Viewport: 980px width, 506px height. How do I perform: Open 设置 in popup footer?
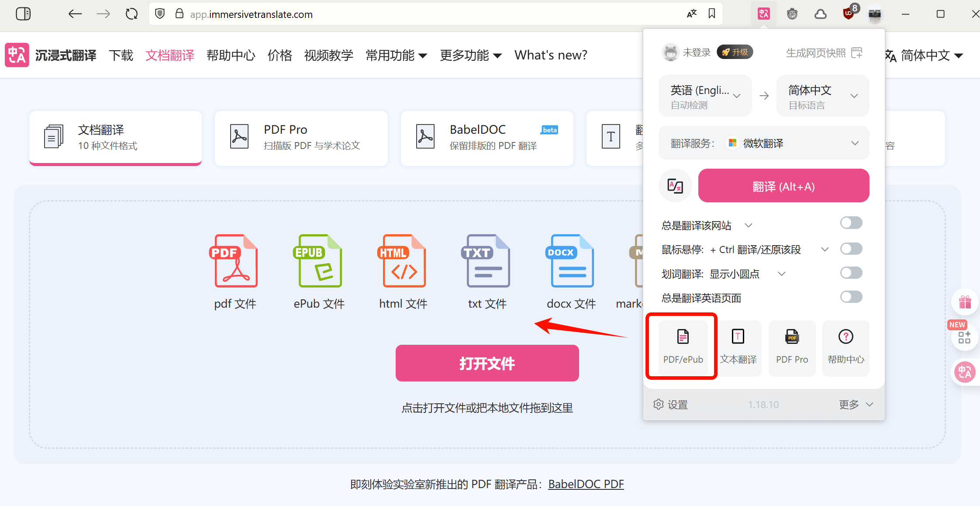(x=670, y=405)
